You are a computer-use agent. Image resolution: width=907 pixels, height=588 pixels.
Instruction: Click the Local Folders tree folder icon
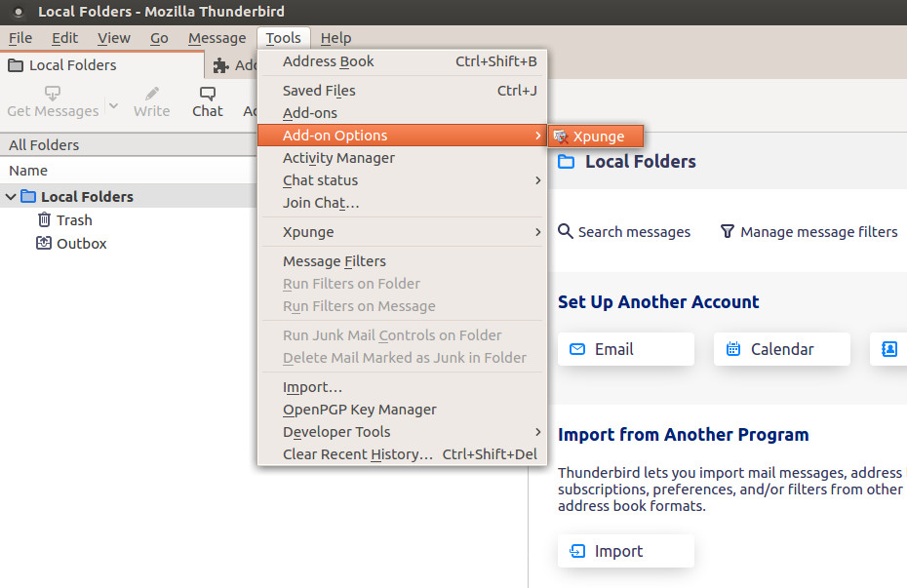coord(28,196)
